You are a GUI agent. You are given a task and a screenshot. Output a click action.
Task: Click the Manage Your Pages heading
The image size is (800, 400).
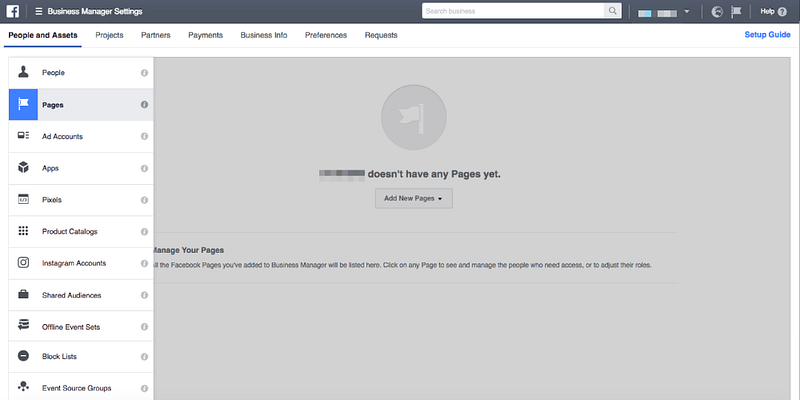(188, 250)
